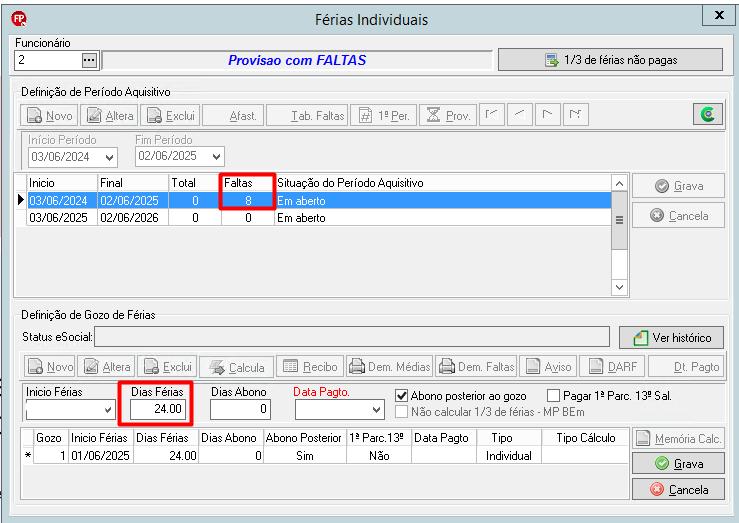Click Exclui in the Gozo de Férias toolbar

[x=167, y=367]
